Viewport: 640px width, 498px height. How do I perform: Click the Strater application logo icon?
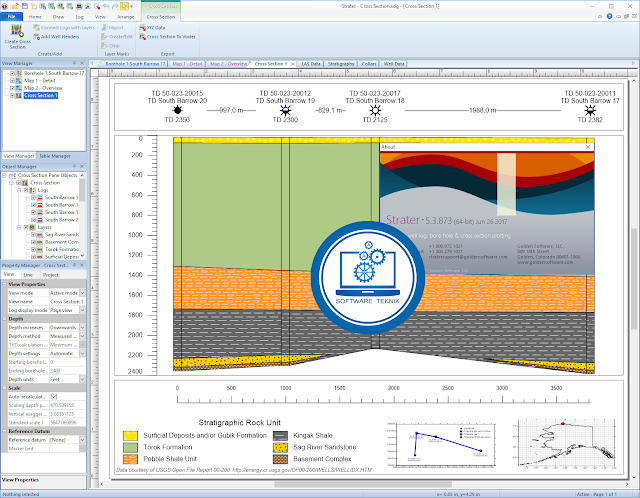click(4, 6)
